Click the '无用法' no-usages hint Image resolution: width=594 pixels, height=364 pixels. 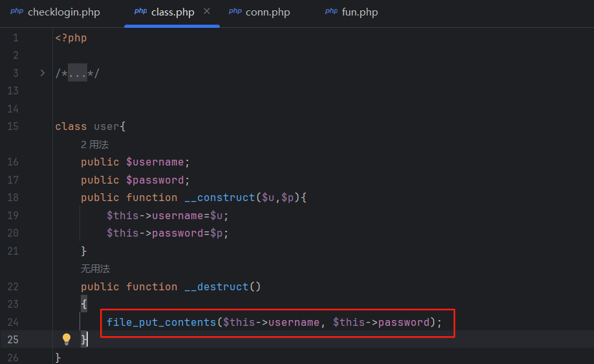tap(95, 268)
